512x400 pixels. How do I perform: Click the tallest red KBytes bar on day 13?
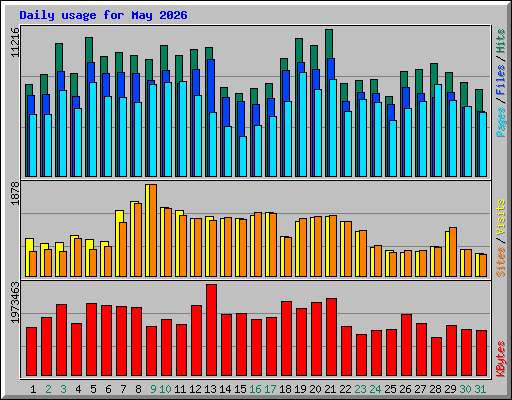(212, 330)
